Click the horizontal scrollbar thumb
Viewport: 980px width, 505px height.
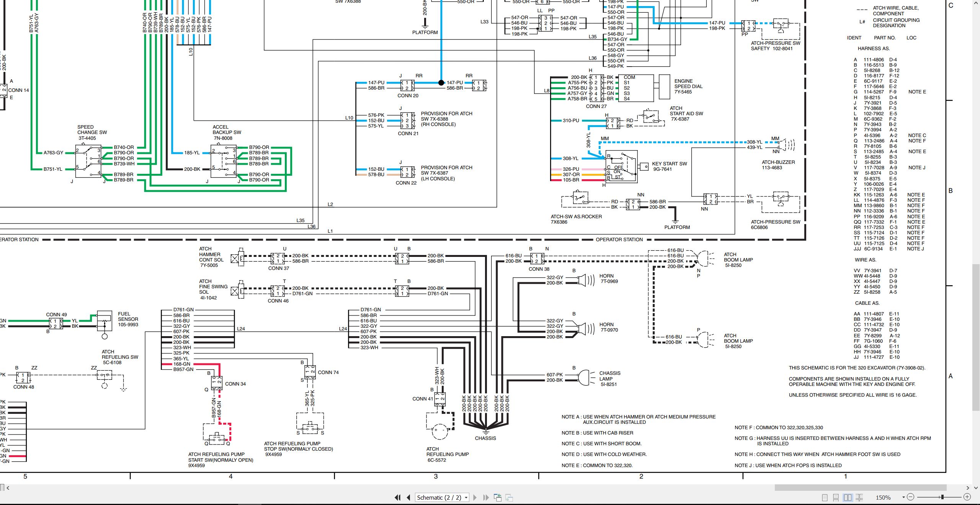click(861, 488)
